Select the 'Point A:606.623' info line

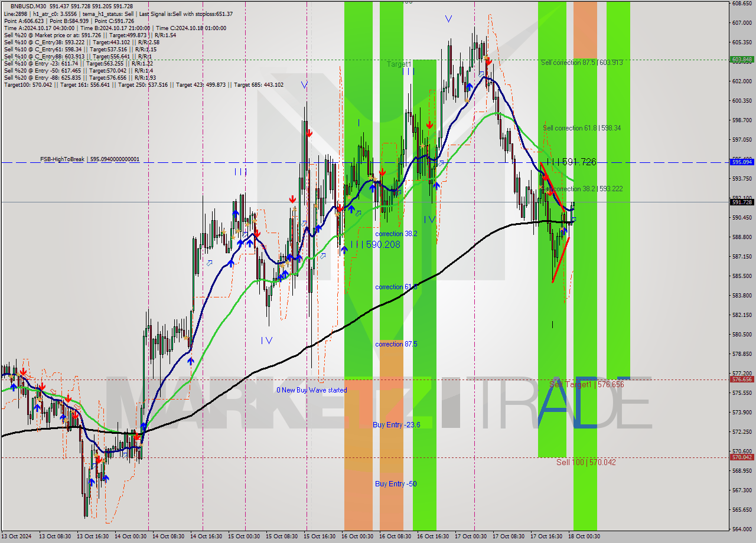[69, 21]
